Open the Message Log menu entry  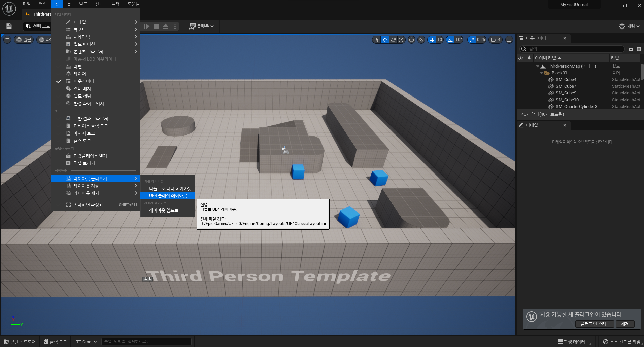pos(96,133)
